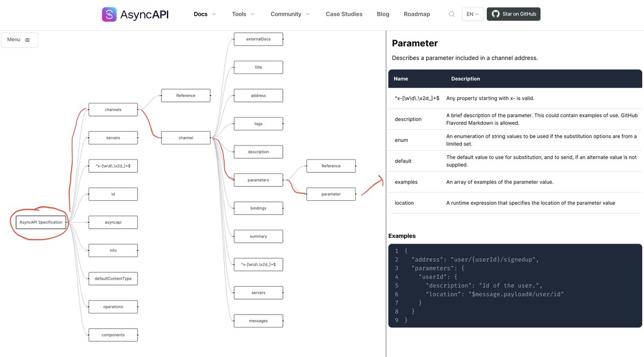Select the externalDocs node
This screenshot has height=357, width=644.
click(x=258, y=39)
